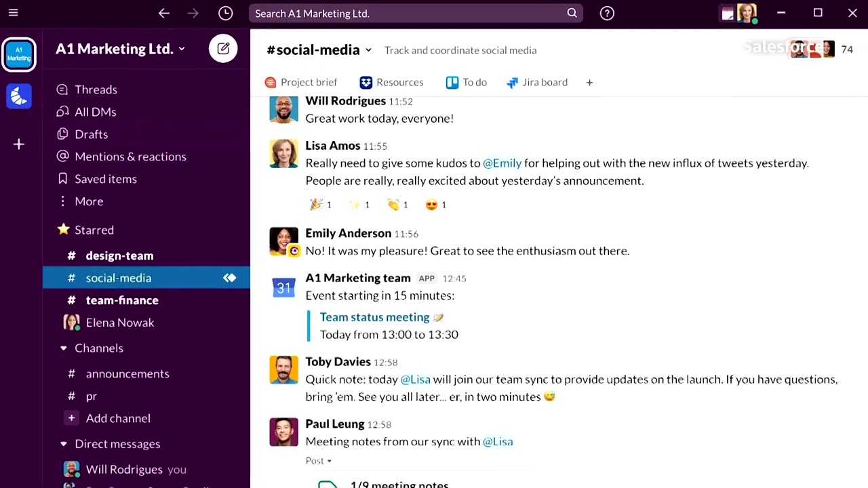Open Lisa Amos' avatar in chat

tap(283, 154)
